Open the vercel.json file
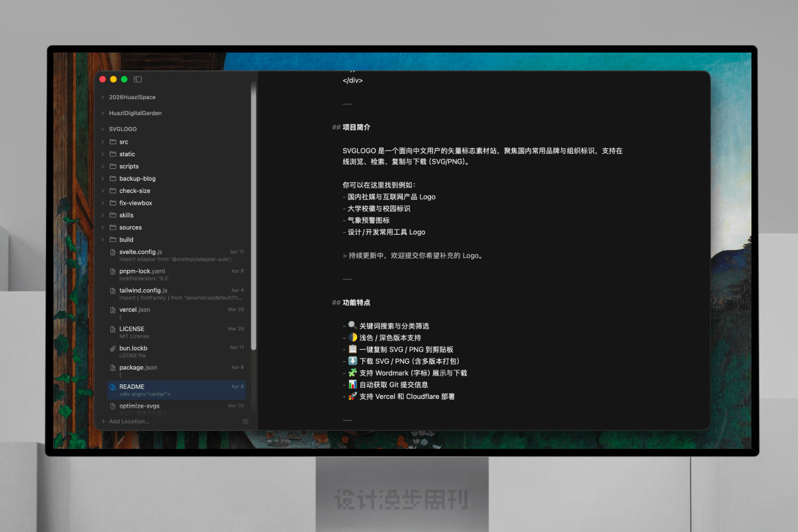 [x=134, y=310]
